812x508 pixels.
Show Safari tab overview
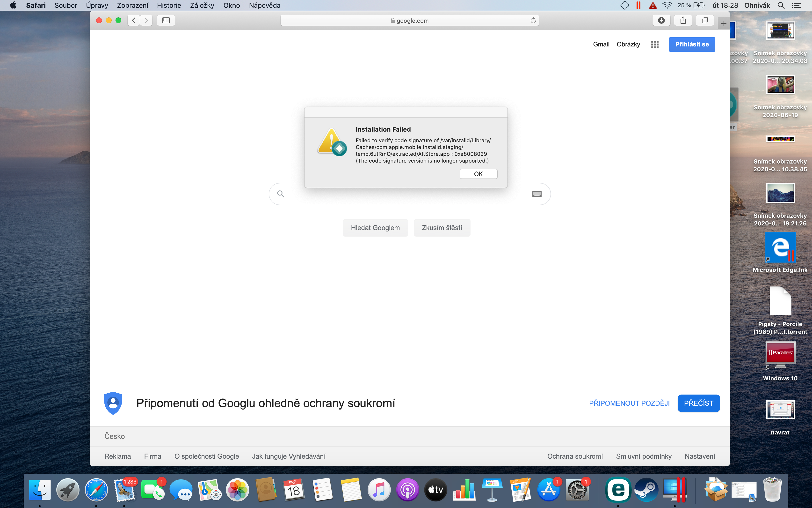click(705, 21)
